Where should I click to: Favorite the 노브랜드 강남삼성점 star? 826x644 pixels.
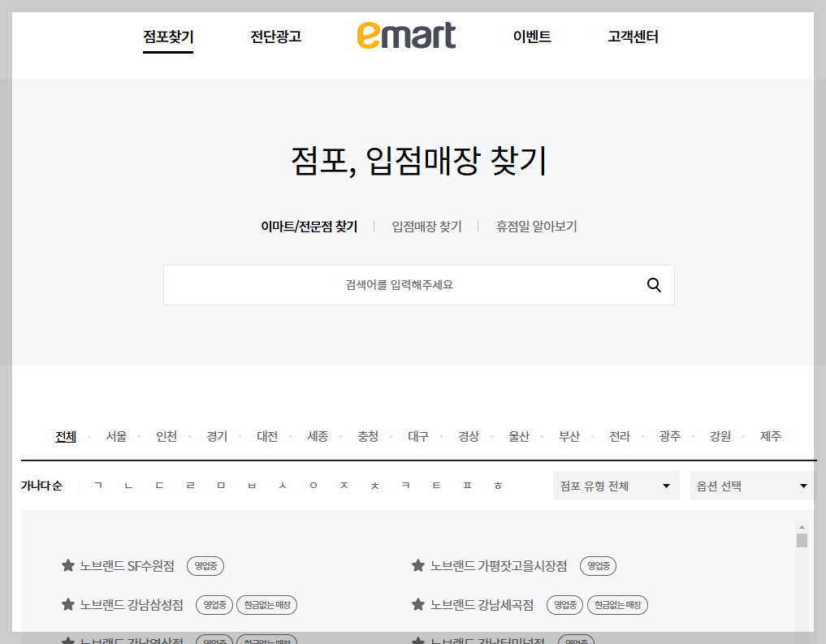pos(68,604)
